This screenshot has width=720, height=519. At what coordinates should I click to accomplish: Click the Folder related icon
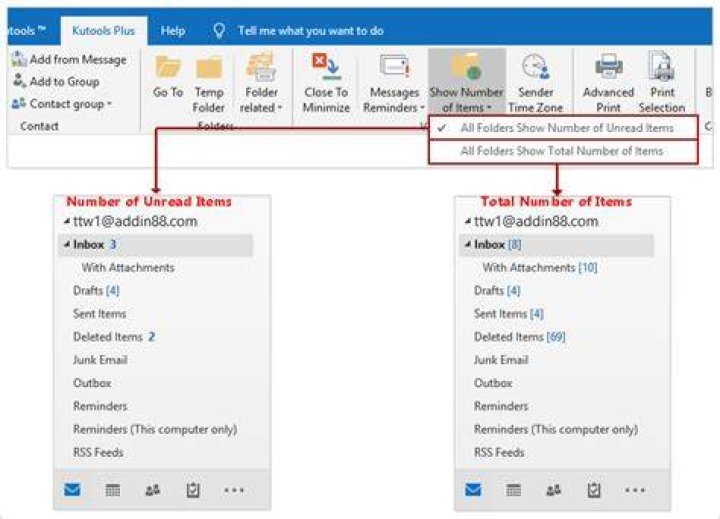261,68
